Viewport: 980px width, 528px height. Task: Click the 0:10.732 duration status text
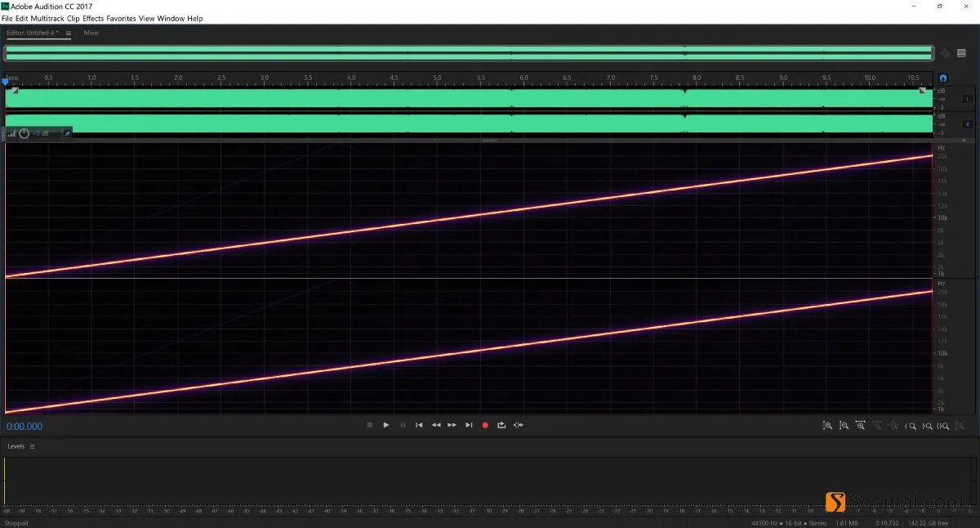(886, 523)
